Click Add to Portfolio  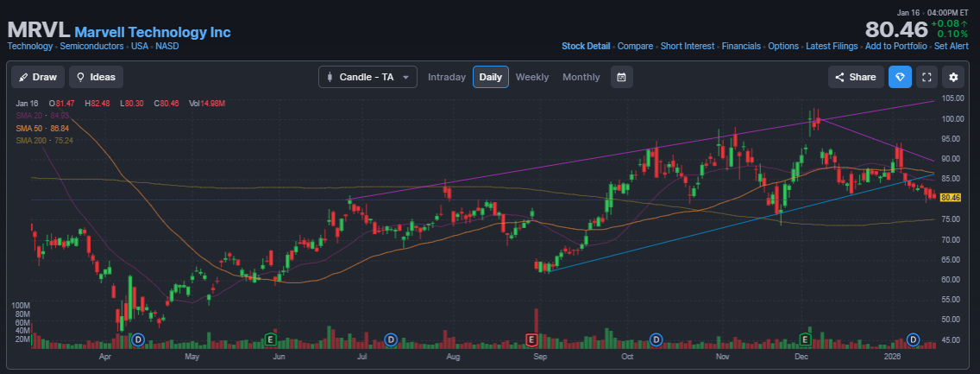click(x=895, y=47)
